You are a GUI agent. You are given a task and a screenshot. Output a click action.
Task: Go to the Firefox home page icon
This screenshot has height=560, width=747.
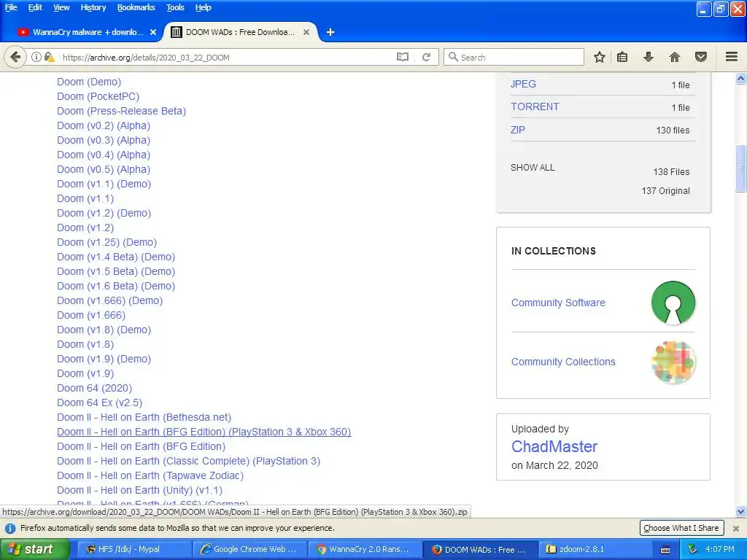coord(675,57)
